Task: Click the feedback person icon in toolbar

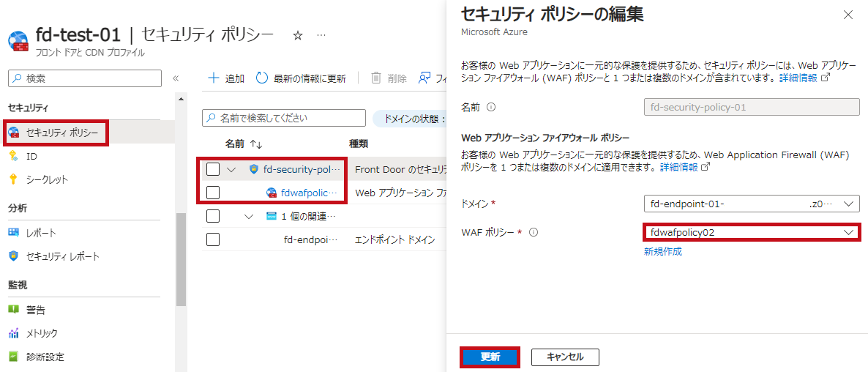Action: point(424,78)
